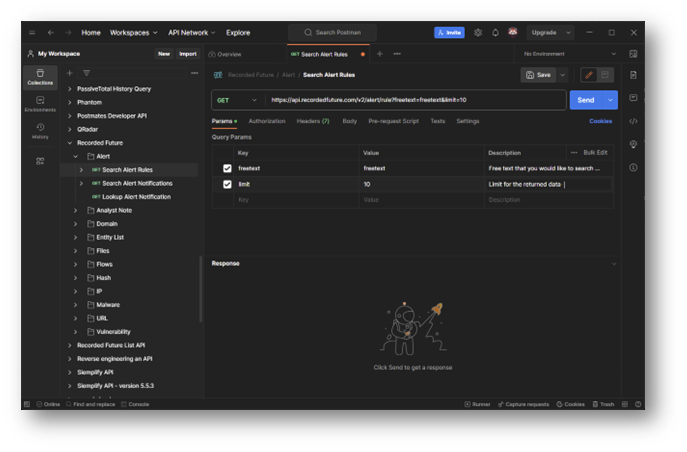Open the Environments sidebar panel

[40, 104]
